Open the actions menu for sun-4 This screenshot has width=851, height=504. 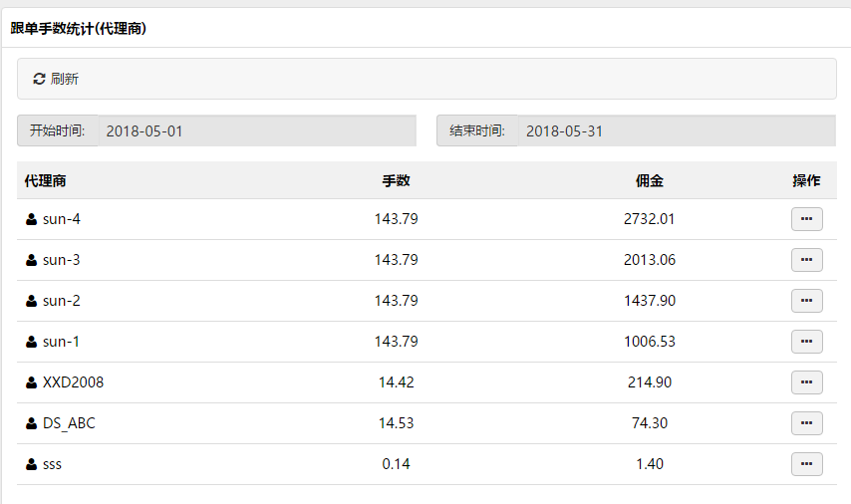point(806,219)
